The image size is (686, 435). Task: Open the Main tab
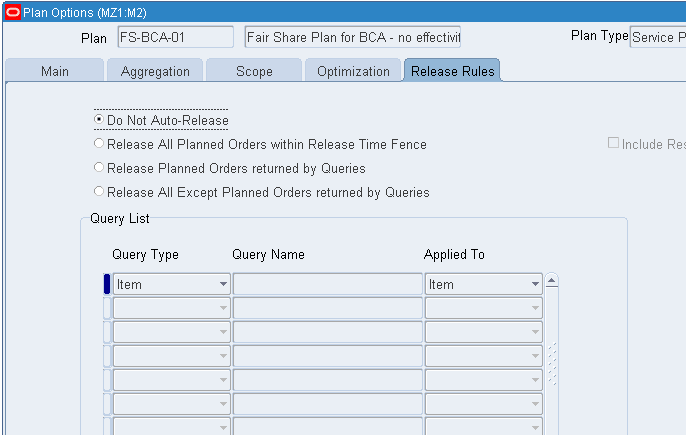point(55,70)
